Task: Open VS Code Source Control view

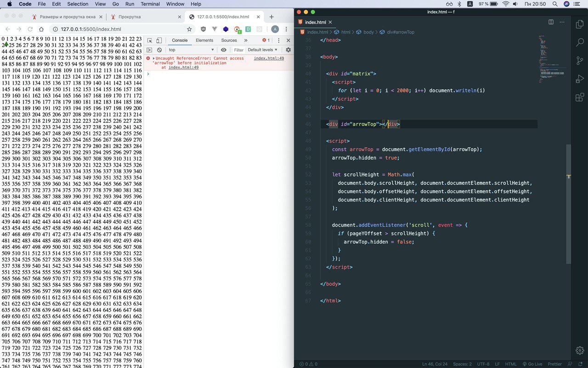Action: tap(579, 61)
